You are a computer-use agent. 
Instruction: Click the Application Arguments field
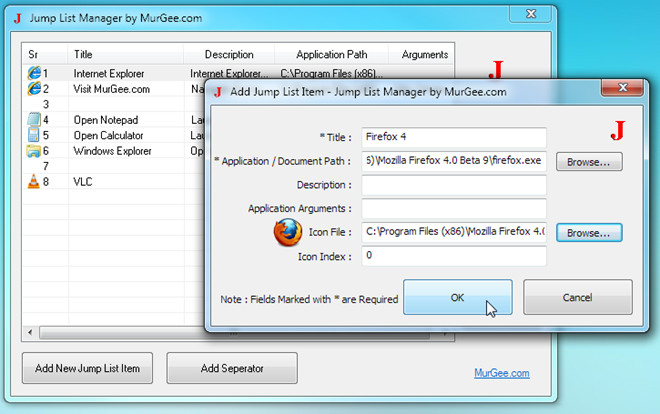(454, 208)
